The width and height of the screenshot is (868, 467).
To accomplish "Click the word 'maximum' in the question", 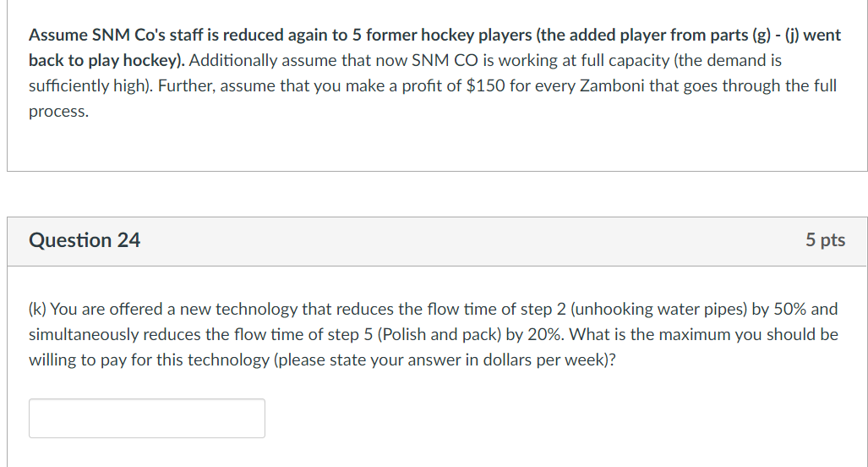I will pos(694,335).
